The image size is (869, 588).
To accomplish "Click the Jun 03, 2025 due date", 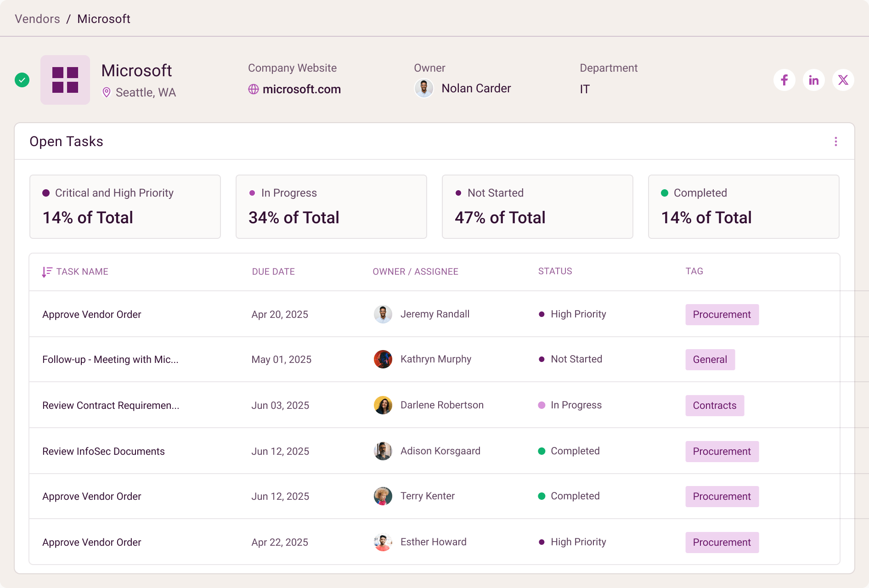I will pyautogui.click(x=280, y=405).
